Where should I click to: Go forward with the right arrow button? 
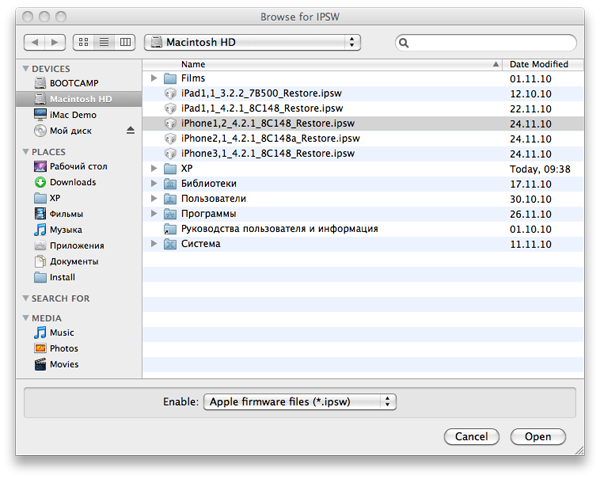click(55, 42)
